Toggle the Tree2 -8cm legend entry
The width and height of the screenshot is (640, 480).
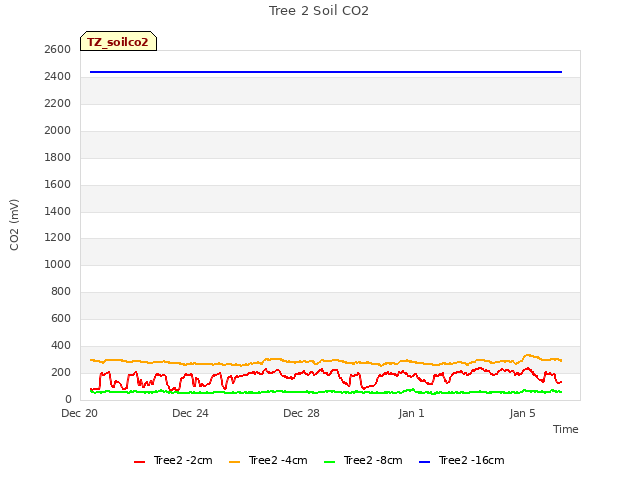coord(363,460)
